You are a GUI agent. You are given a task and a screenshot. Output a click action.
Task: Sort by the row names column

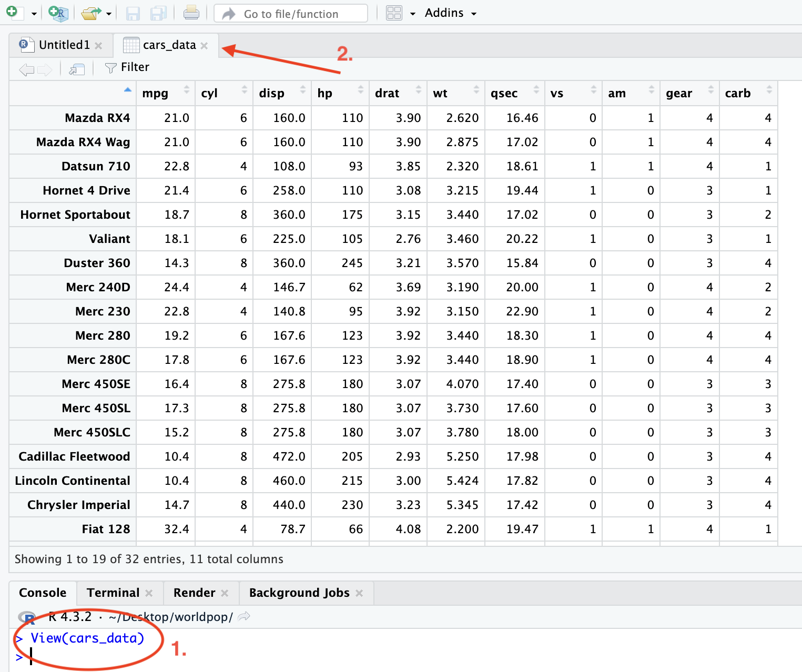point(73,94)
